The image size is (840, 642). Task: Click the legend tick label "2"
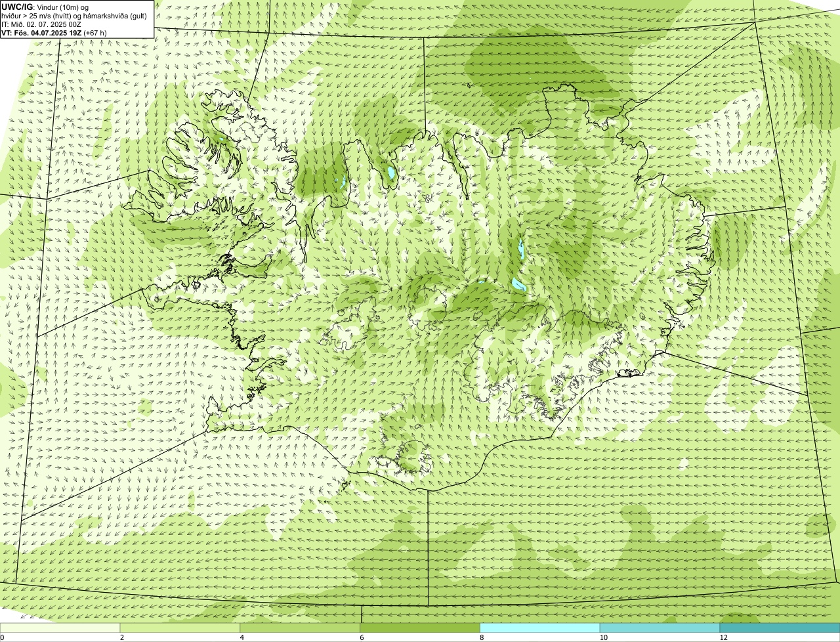122,637
